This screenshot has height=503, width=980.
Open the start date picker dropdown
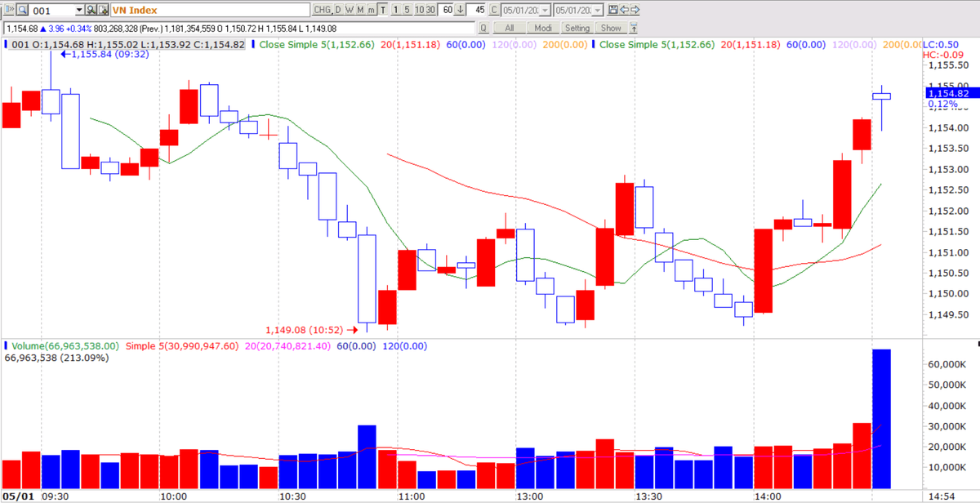point(546,10)
